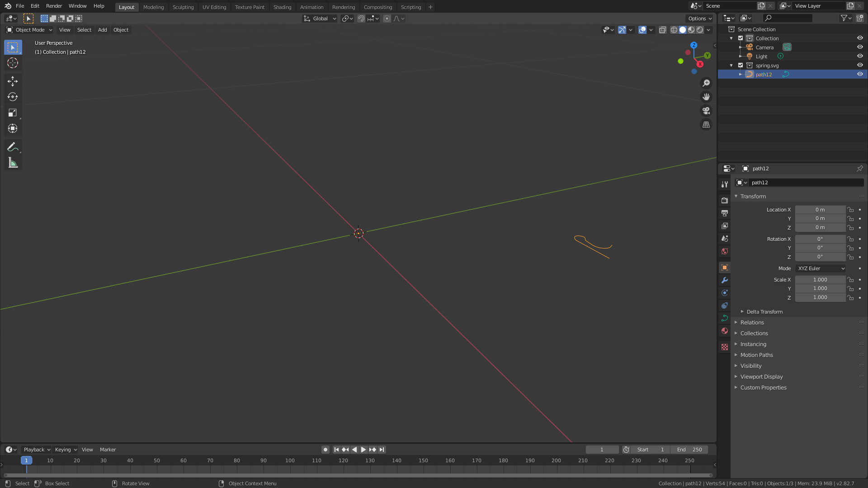Open the World properties tab
The width and height of the screenshot is (868, 488).
(x=725, y=251)
